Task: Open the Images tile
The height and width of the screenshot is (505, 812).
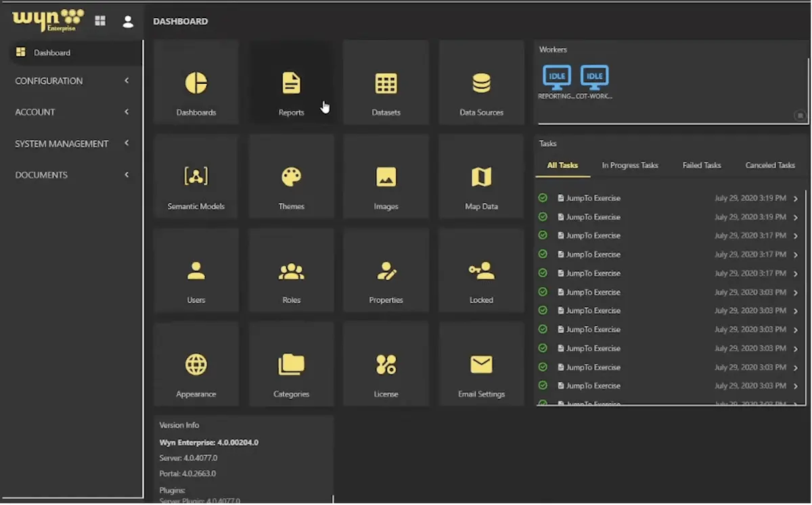Action: coord(386,176)
